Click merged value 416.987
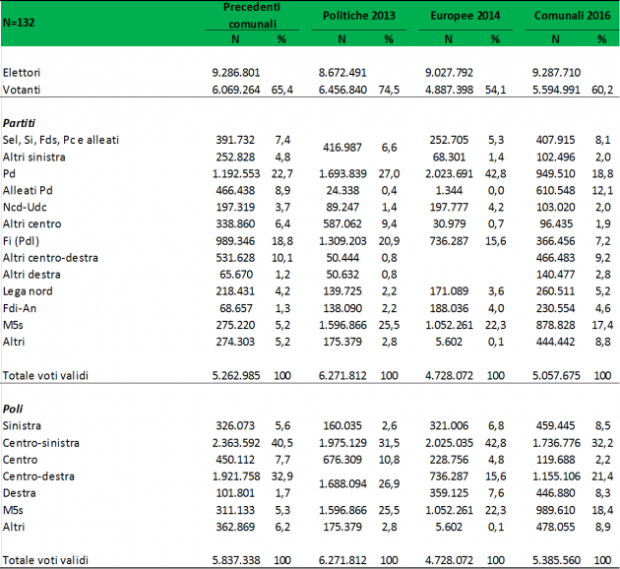This screenshot has height=569, width=620. coord(342,147)
